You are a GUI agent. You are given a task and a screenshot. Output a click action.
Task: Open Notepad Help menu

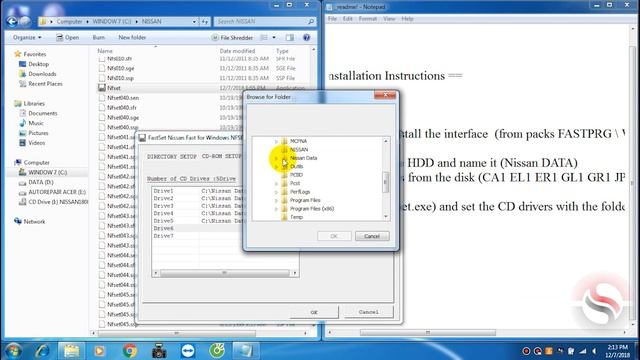407,19
